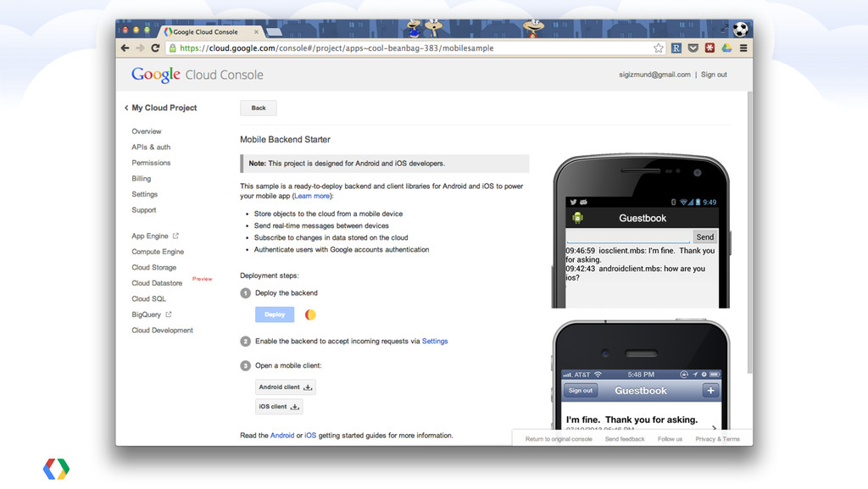
Task: Click the Android Guestbook phone screenshot
Action: 641,231
